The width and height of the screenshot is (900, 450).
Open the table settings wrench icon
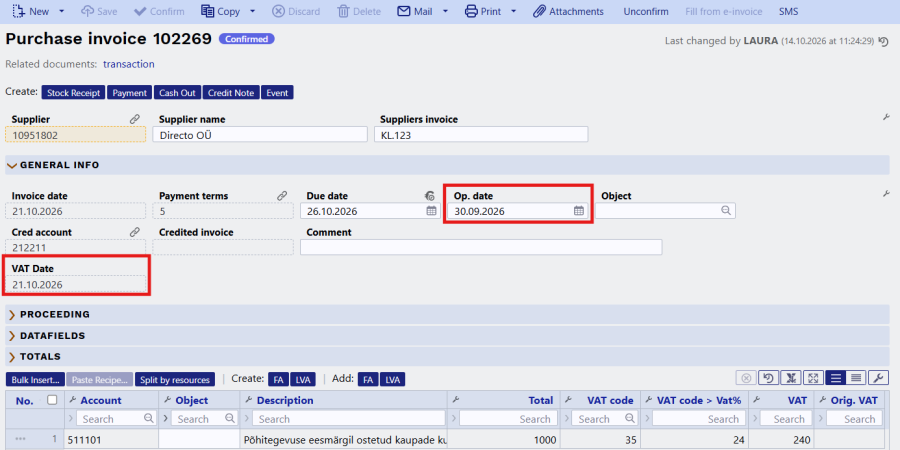coord(879,378)
